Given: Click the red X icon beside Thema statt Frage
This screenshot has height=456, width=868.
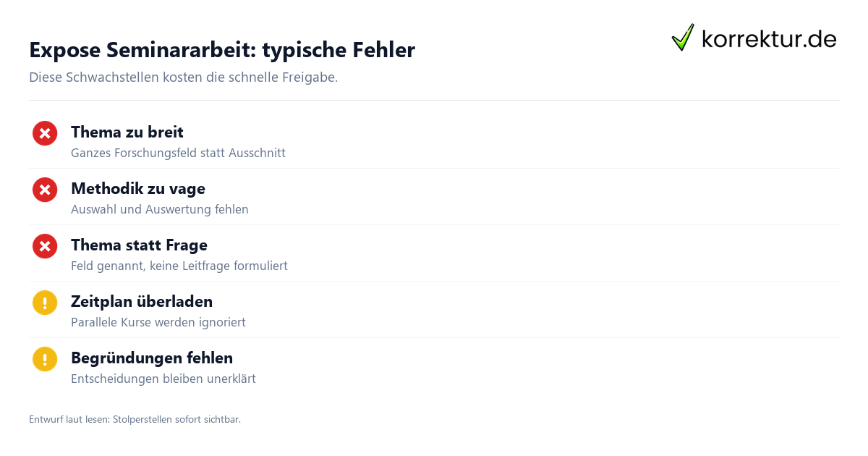Looking at the screenshot, I should 45,246.
